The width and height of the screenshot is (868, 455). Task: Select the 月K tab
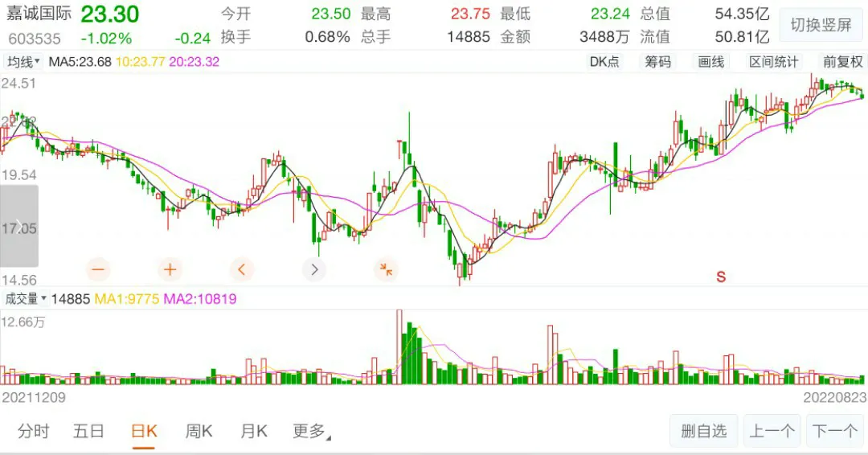tap(253, 432)
